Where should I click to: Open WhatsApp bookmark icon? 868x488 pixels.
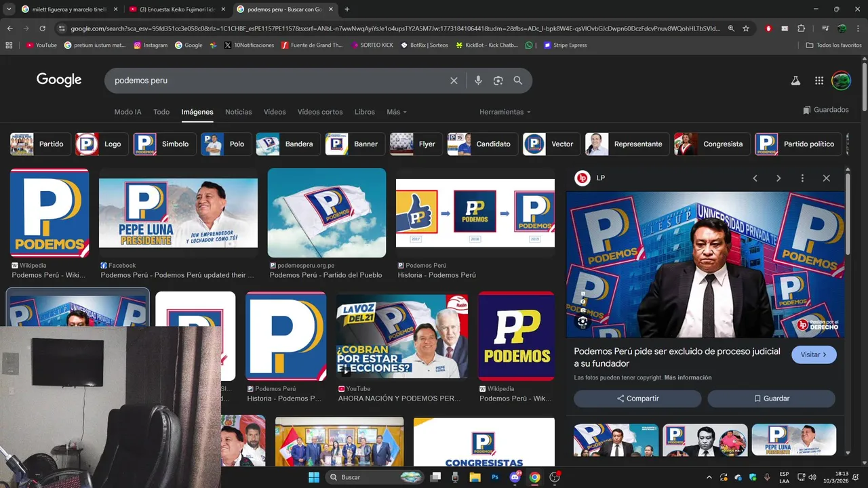click(x=529, y=45)
